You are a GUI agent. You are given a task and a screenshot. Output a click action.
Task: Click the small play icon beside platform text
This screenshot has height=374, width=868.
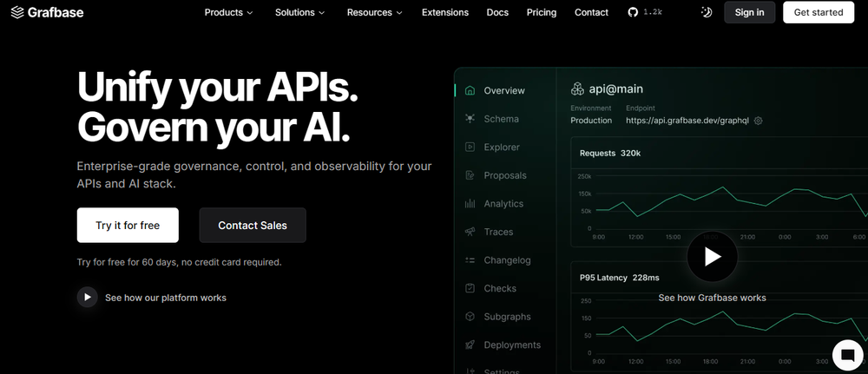coord(87,298)
